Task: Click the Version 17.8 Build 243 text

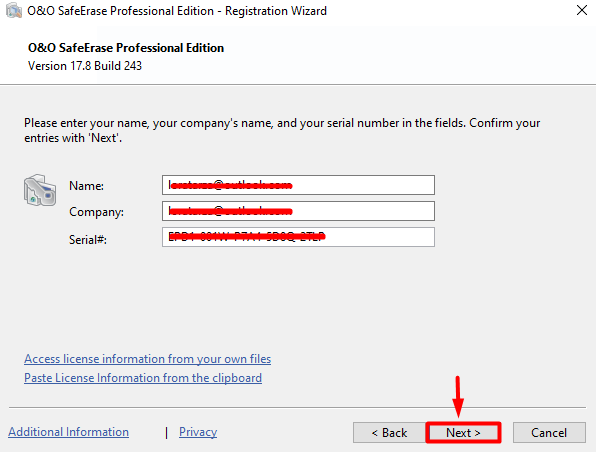Action: pos(85,66)
